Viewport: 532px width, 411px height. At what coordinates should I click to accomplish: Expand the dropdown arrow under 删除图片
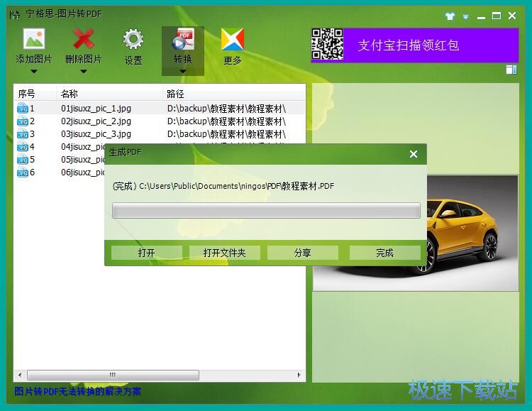point(84,71)
